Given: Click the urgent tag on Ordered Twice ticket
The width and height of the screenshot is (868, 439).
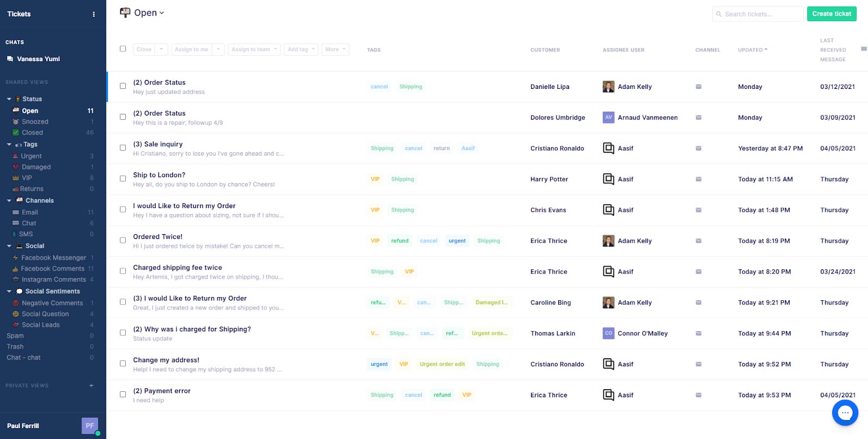Looking at the screenshot, I should coord(457,241).
